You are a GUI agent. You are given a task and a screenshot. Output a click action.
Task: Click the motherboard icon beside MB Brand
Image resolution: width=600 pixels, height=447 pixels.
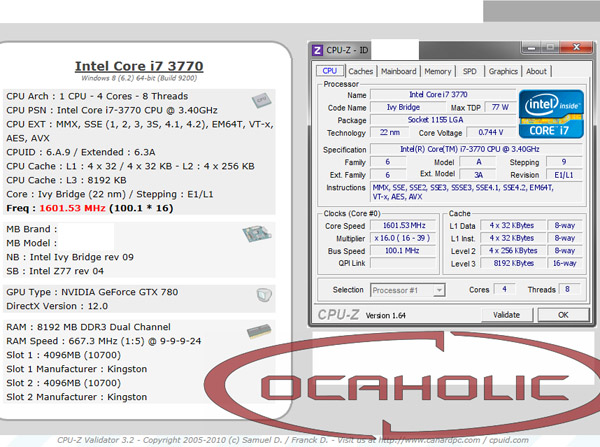[x=257, y=233]
